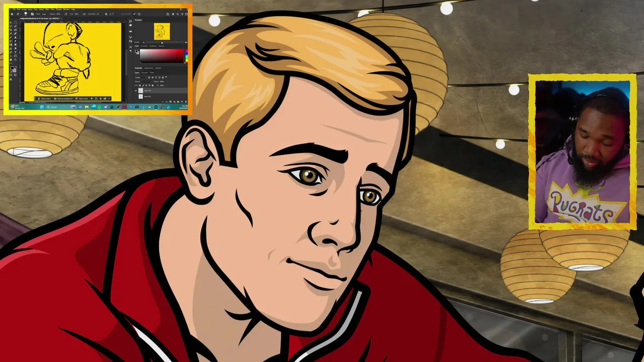The height and width of the screenshot is (362, 644).
Task: Select the Zoom tool magnifier
Action: click(16, 59)
